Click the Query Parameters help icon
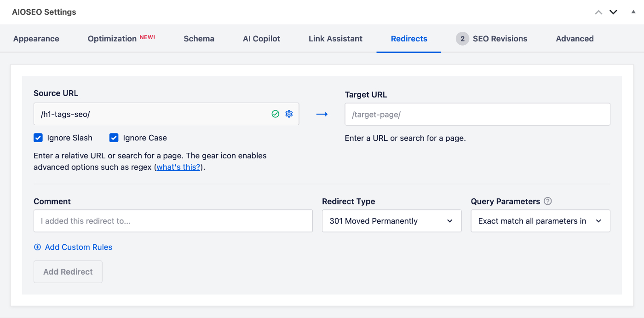This screenshot has width=644, height=318. (547, 201)
